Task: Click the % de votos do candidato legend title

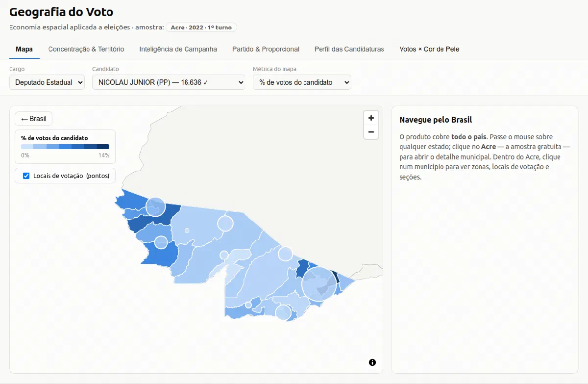Action: [x=54, y=138]
